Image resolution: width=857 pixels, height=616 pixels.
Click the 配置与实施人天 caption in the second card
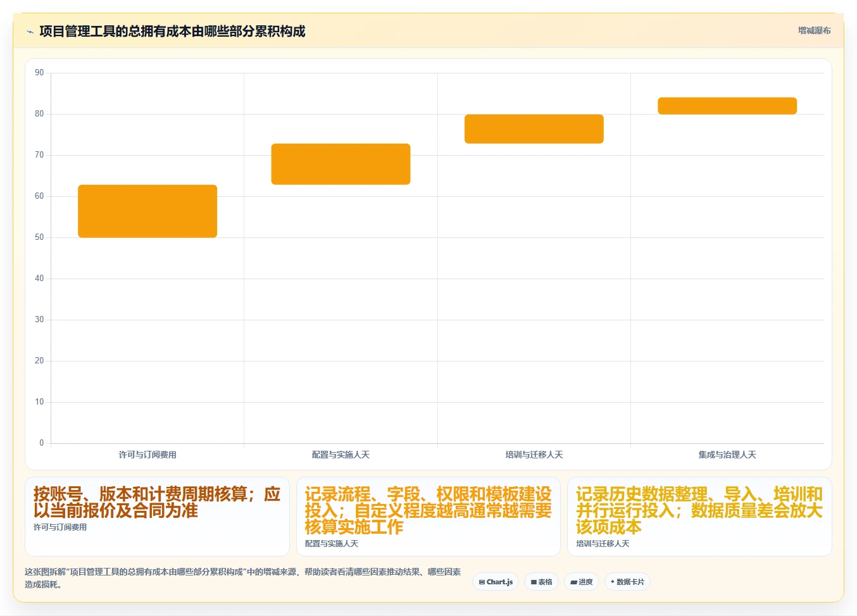(x=332, y=543)
